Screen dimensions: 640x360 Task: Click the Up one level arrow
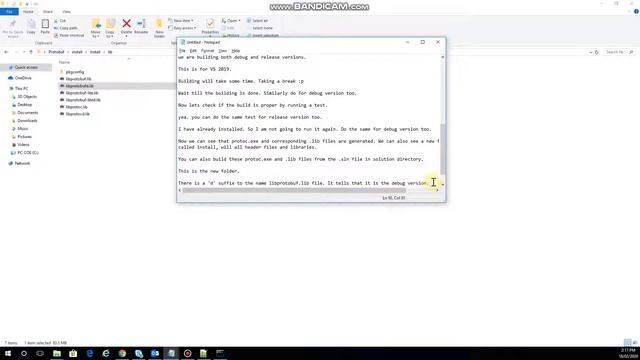(31, 52)
